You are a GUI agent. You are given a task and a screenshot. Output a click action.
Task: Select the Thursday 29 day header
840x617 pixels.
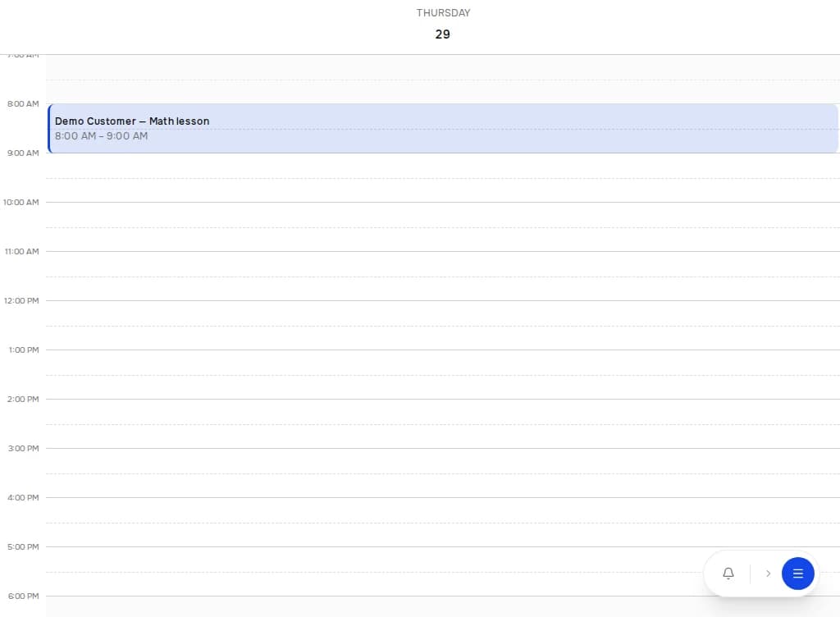click(x=443, y=25)
